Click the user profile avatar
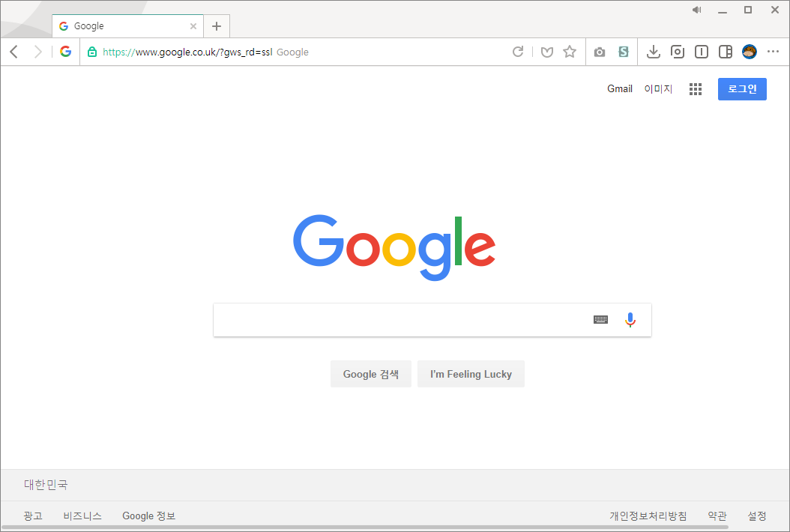Screen dimensions: 790x532 pos(750,52)
